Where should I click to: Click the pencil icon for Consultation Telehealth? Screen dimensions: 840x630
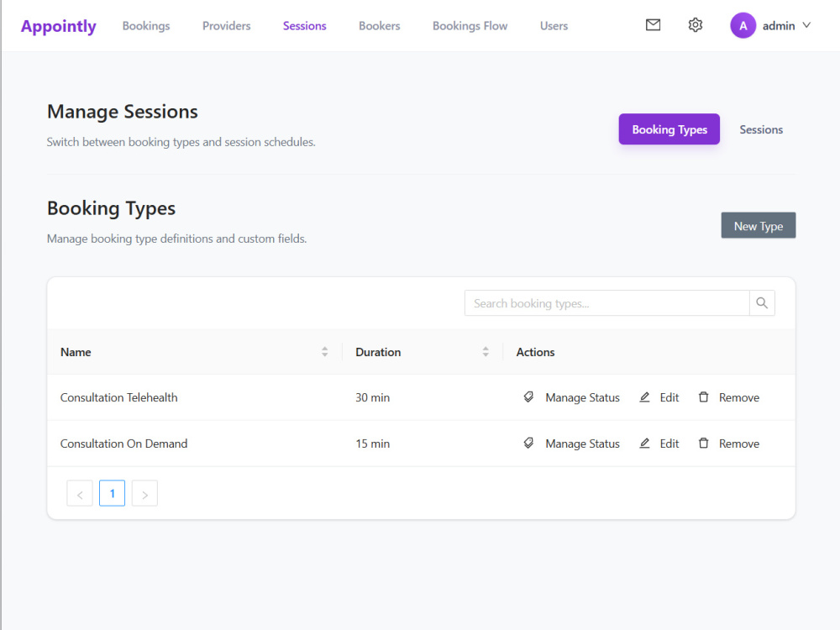pos(644,397)
